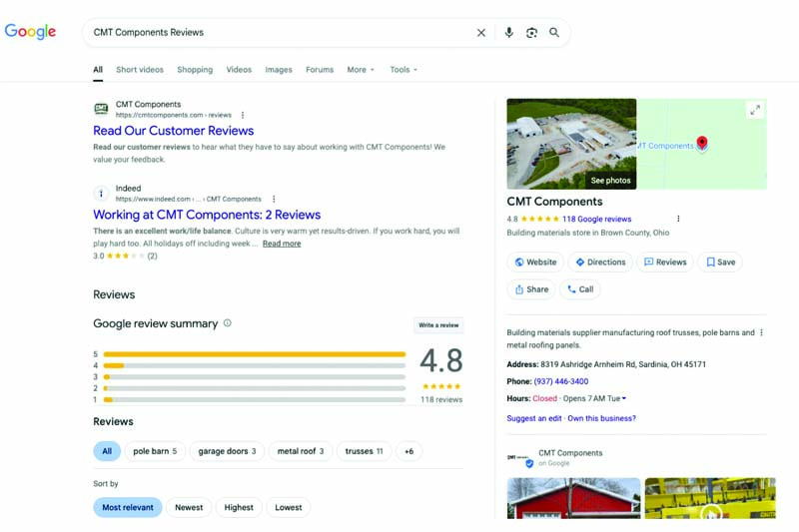Start voice search with microphone icon
Viewport: 799px width, 532px height.
pos(508,33)
